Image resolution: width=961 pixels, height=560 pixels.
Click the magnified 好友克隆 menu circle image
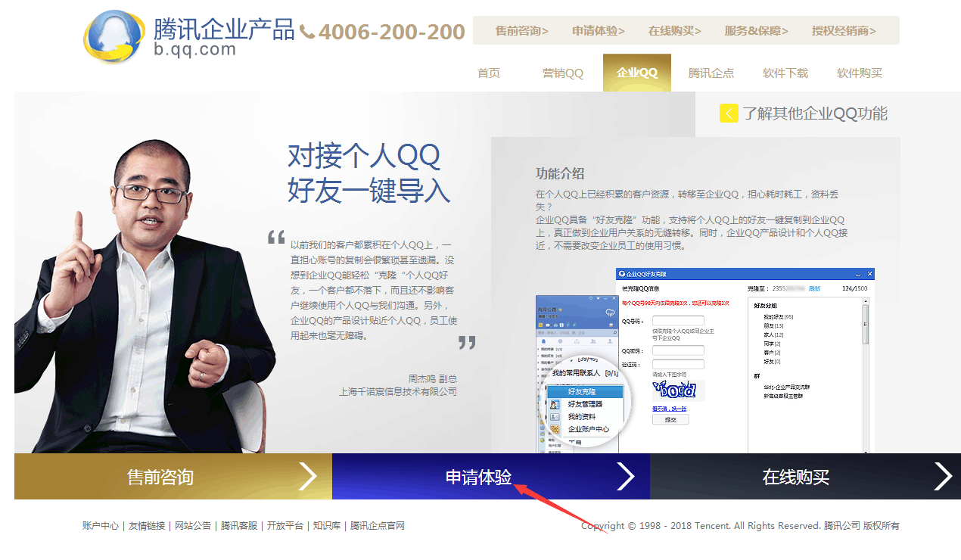coord(585,403)
